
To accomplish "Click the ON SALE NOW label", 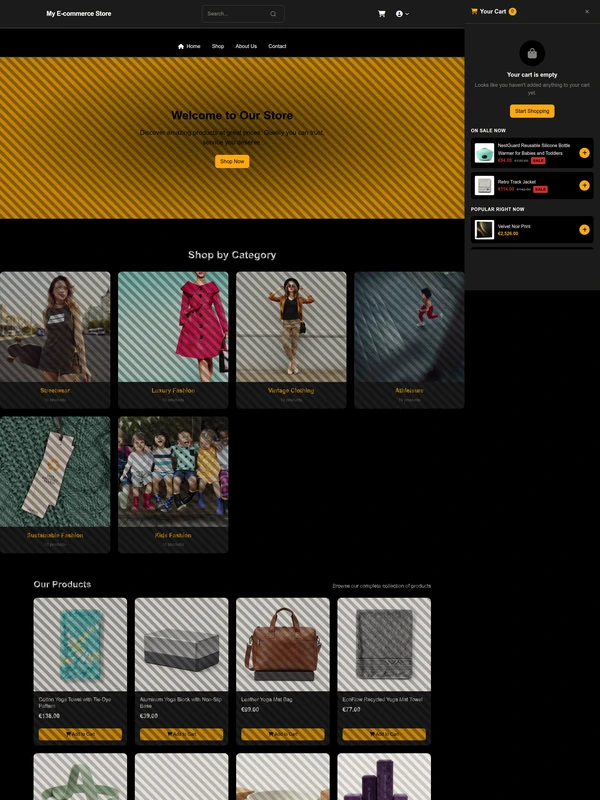I will pyautogui.click(x=488, y=131).
